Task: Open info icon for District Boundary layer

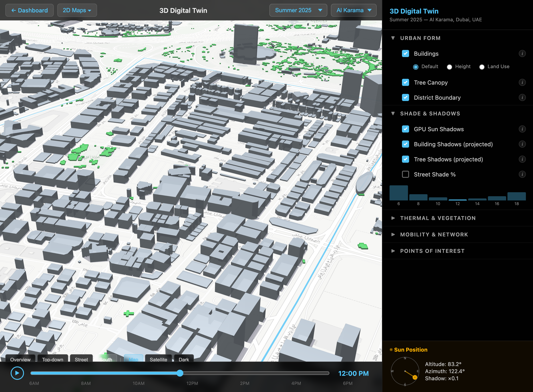Action: point(522,97)
